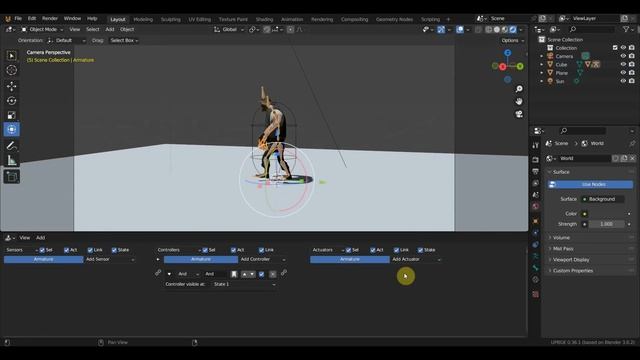Toggle Actuators Act checkbox
The height and width of the screenshot is (360, 640).
(x=372, y=250)
